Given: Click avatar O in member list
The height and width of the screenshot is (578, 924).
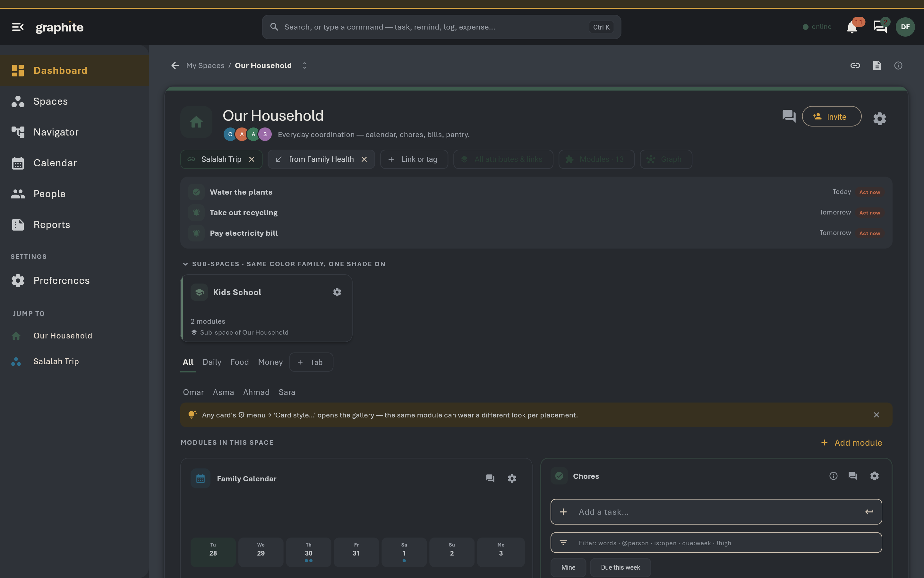Looking at the screenshot, I should (x=230, y=134).
